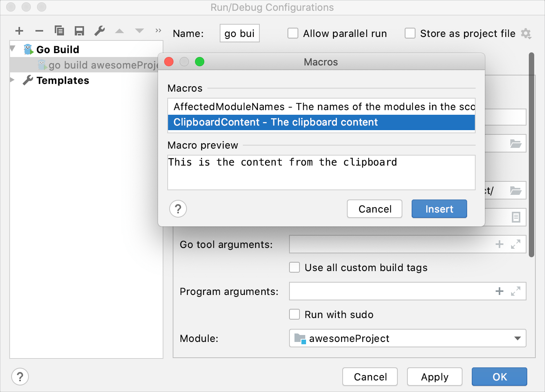Remove the selected configuration with minus icon
This screenshot has height=392, width=545.
point(39,31)
